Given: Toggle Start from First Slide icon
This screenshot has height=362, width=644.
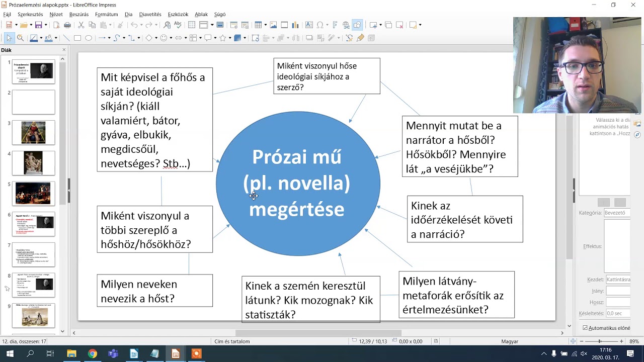Looking at the screenshot, I should coord(234,25).
